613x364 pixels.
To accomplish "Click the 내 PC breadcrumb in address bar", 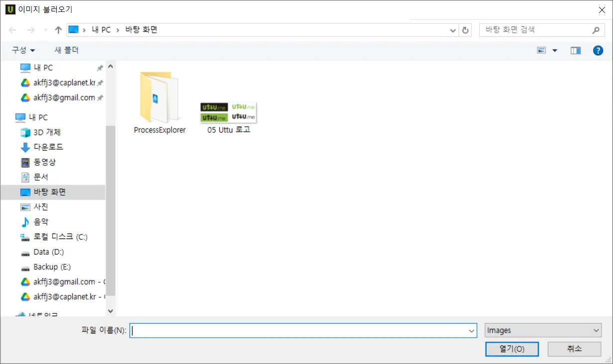I will click(x=101, y=30).
